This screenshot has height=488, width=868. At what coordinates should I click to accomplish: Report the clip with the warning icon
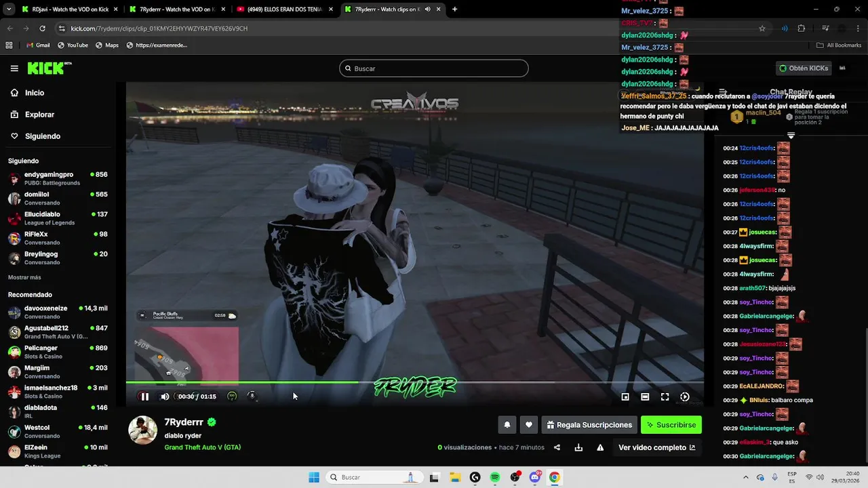600,447
